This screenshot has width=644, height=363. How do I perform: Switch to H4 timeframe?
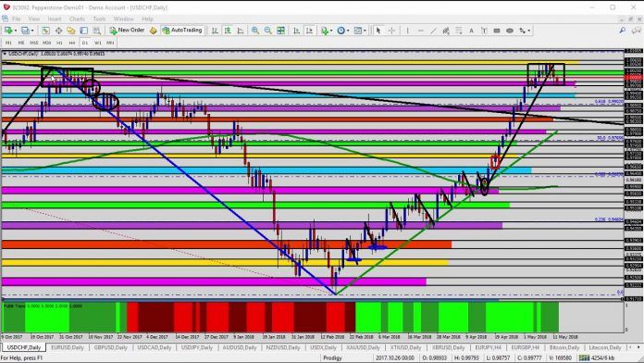(72, 43)
